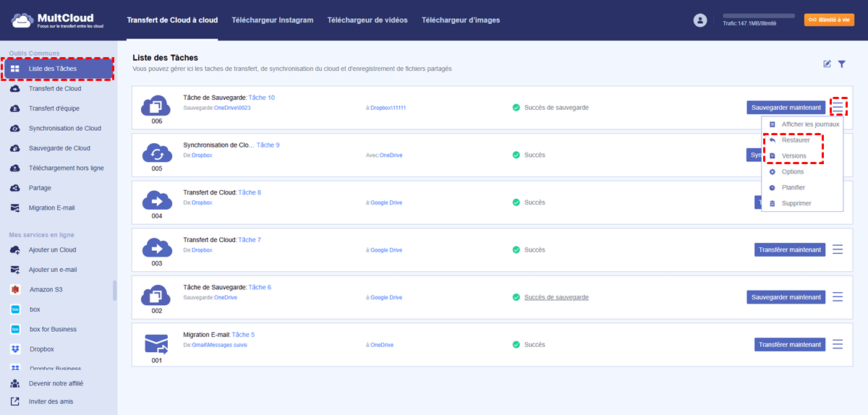
Task: Click the sidebar scrollbar thumb
Action: tap(115, 290)
